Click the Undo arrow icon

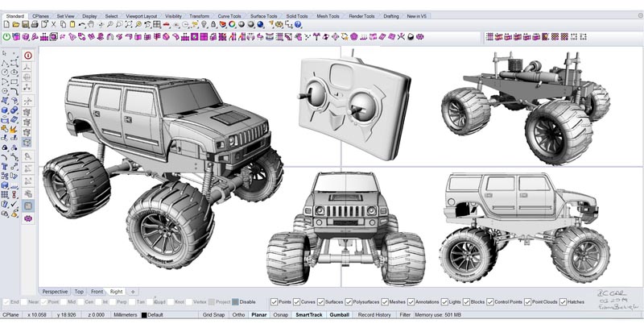pyautogui.click(x=82, y=25)
